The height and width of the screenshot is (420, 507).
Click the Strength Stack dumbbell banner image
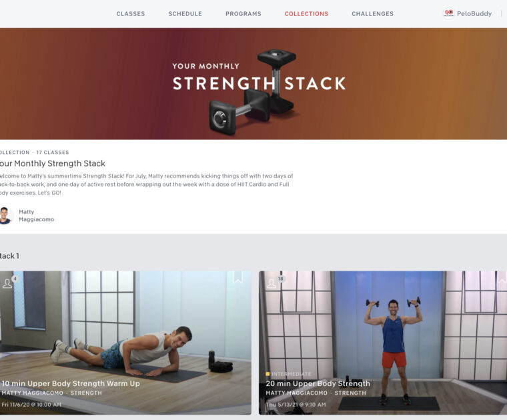tap(253, 84)
